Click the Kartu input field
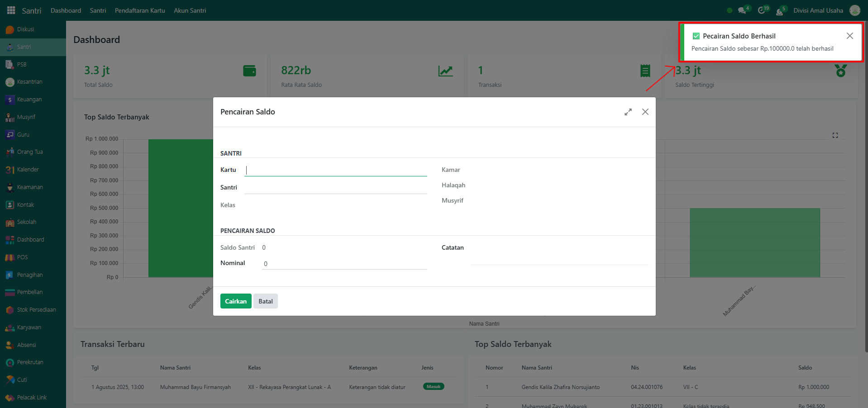This screenshot has width=868, height=408. [335, 170]
